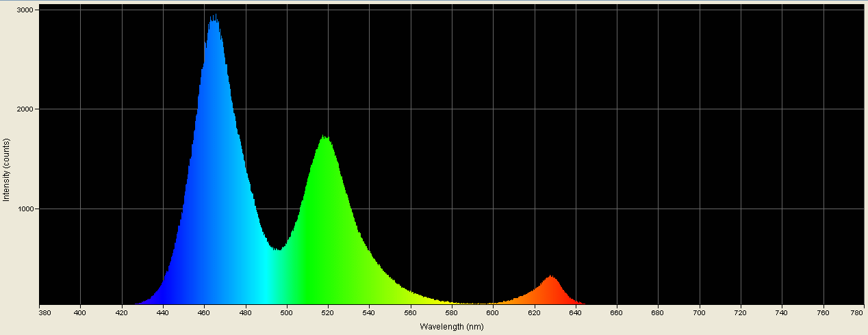Click the '400' wavelength tick label

pyautogui.click(x=81, y=313)
